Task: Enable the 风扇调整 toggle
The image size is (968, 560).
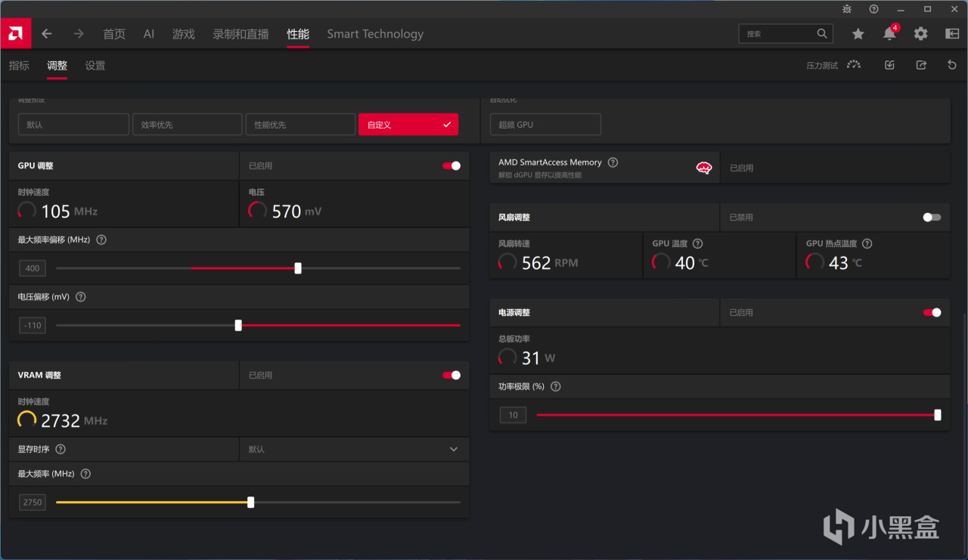Action: [x=932, y=217]
